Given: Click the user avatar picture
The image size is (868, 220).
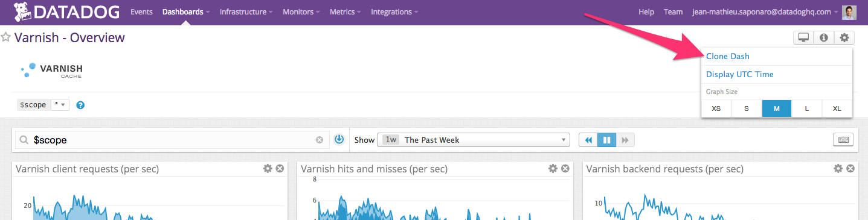Looking at the screenshot, I should pyautogui.click(x=849, y=12).
